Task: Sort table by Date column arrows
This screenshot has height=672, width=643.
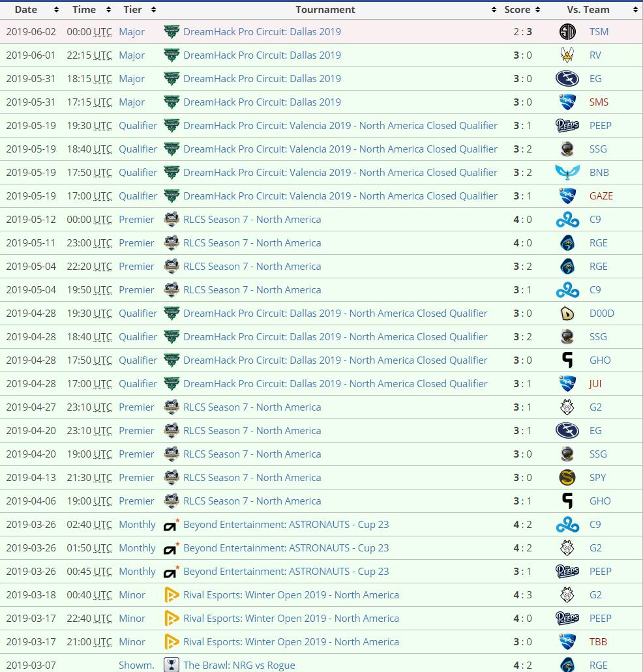Action: 56,10
